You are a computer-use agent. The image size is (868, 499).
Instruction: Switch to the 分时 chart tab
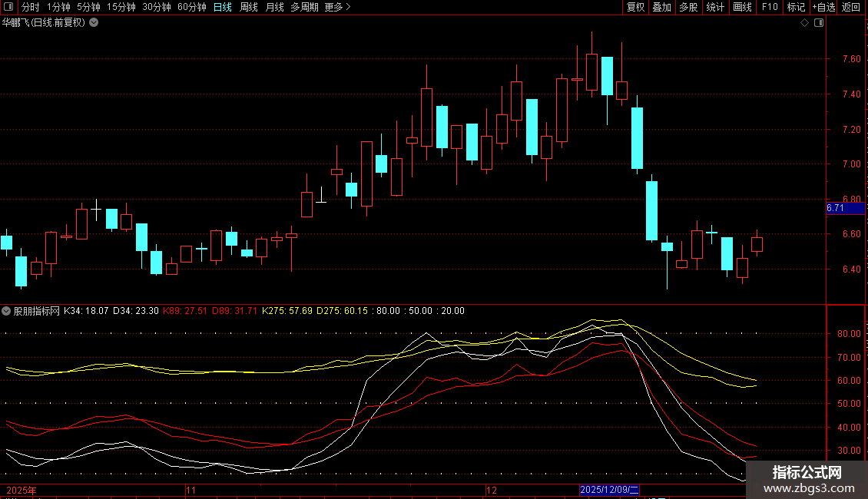tap(31, 7)
